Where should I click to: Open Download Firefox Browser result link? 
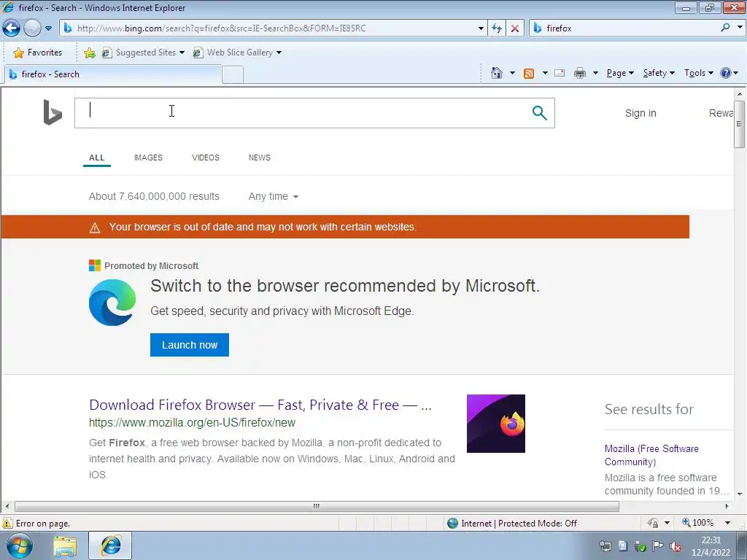[260, 405]
